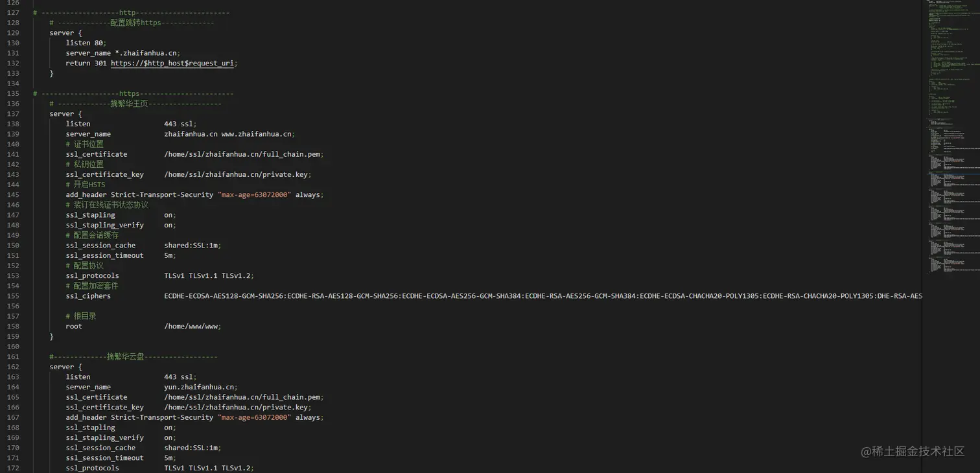Click 'add_header Strict-Transport-Security' on line 167
The width and height of the screenshot is (980, 473).
pyautogui.click(x=139, y=418)
